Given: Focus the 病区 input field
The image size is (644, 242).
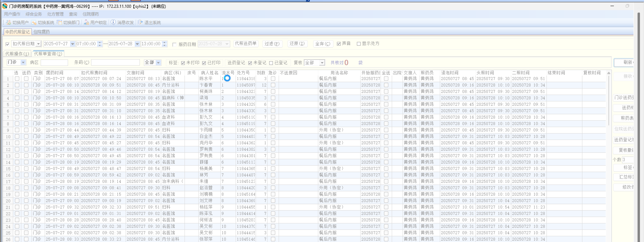Looking at the screenshot, I should click(54, 63).
